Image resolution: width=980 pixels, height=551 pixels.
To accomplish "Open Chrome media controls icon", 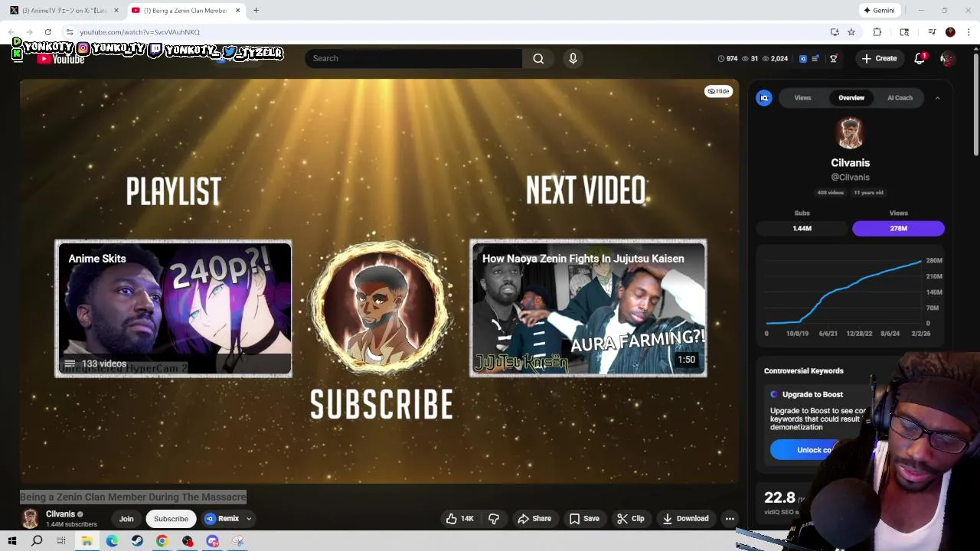I will pyautogui.click(x=932, y=32).
